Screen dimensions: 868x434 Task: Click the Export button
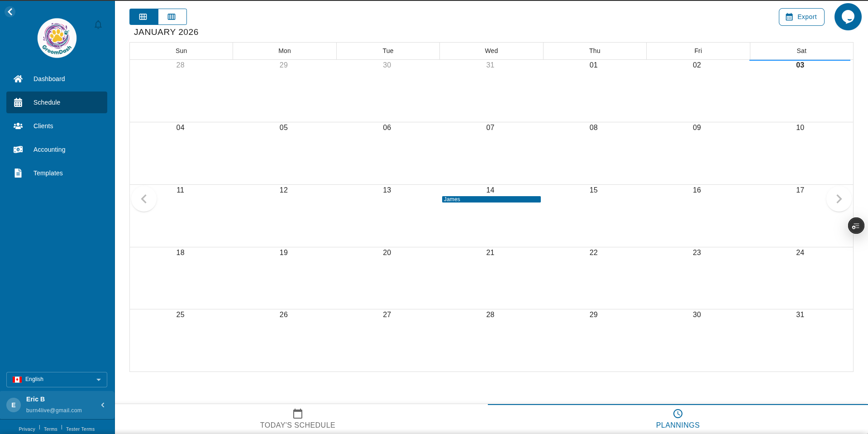point(801,17)
